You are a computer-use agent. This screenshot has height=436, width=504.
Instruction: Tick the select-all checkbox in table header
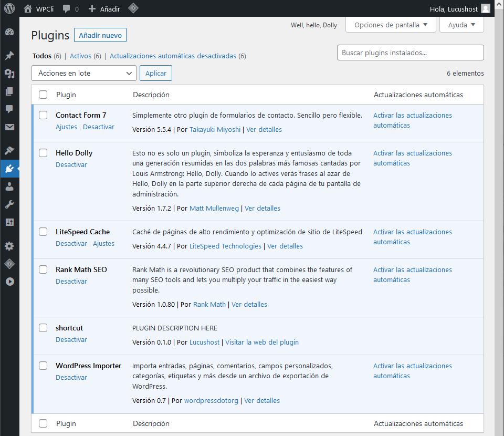point(43,95)
